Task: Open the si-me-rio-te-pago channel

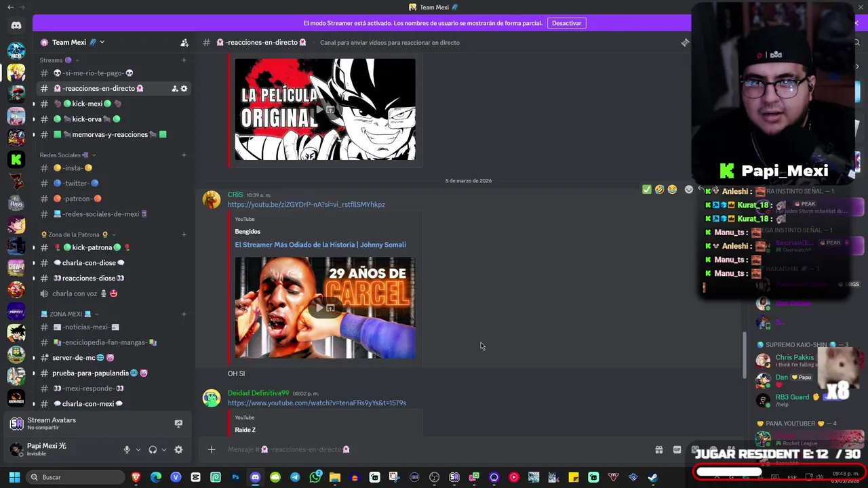Action: tap(113, 73)
